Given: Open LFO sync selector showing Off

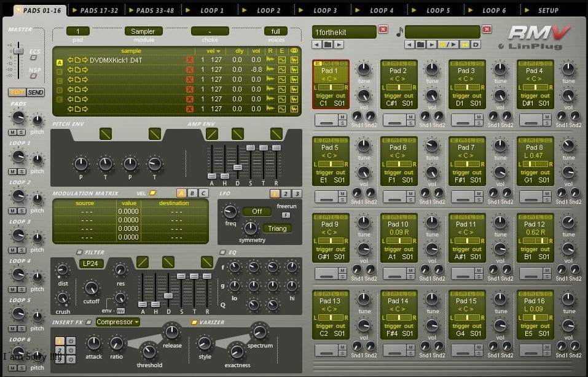Looking at the screenshot, I should (x=257, y=211).
